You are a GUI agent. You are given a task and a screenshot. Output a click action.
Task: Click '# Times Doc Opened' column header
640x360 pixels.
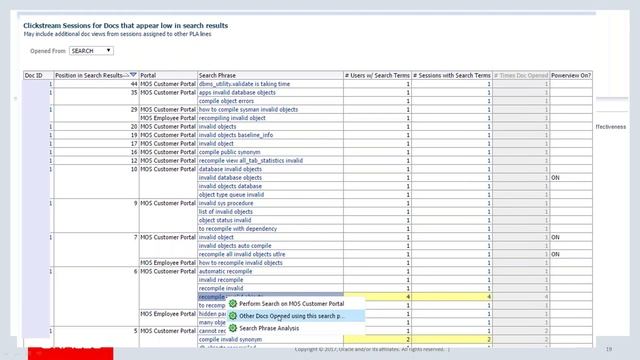point(521,76)
